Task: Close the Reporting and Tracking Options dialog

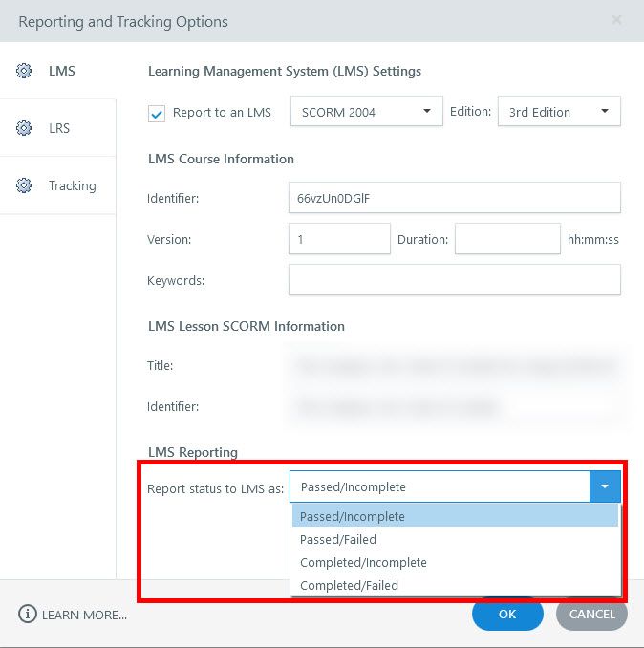Action: pyautogui.click(x=616, y=20)
